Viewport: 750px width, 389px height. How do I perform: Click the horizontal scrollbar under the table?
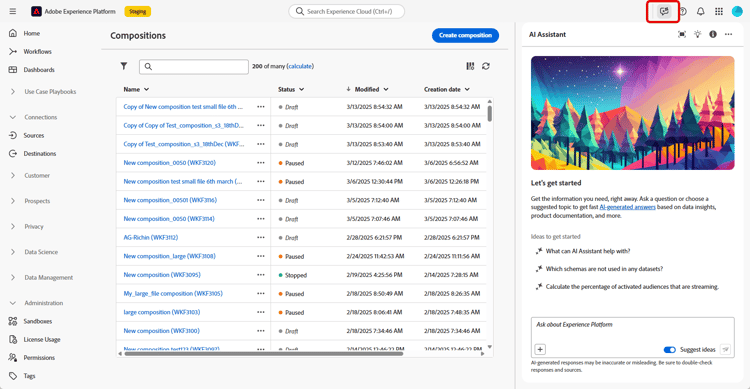[x=264, y=354]
